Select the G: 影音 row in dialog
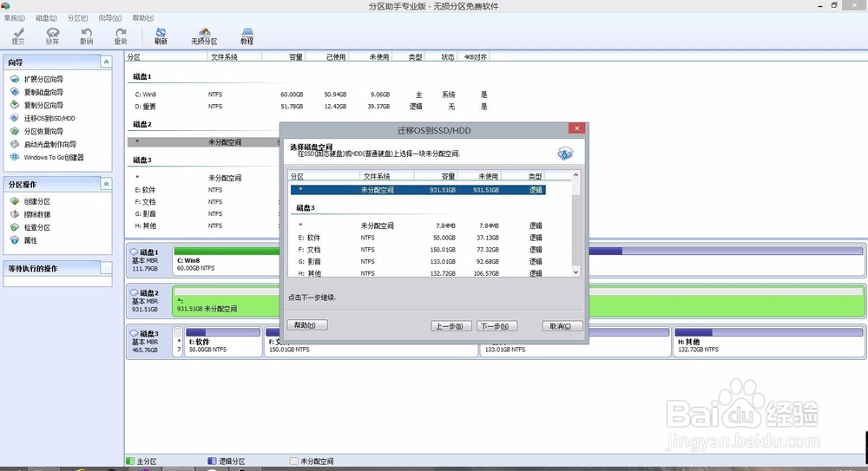The width and height of the screenshot is (868, 471). pos(418,261)
